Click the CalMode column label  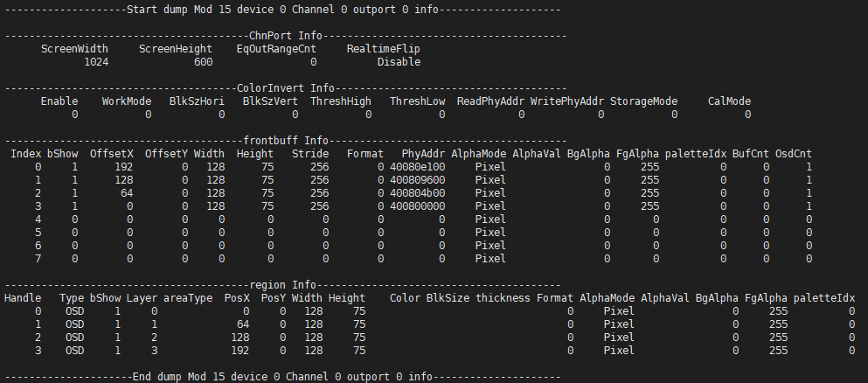click(729, 101)
